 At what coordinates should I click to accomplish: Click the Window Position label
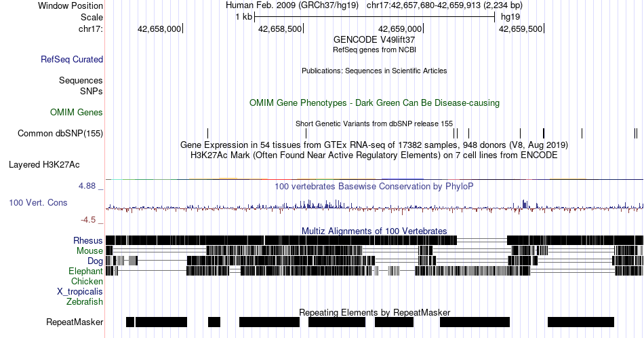tap(71, 5)
